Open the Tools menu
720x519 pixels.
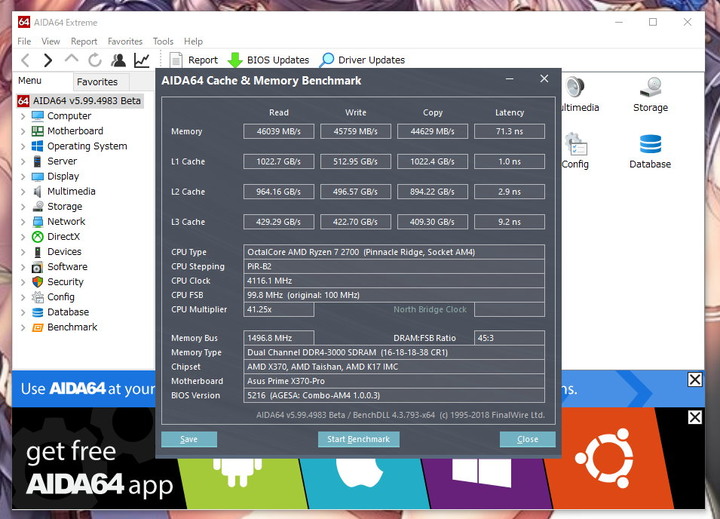(x=163, y=41)
